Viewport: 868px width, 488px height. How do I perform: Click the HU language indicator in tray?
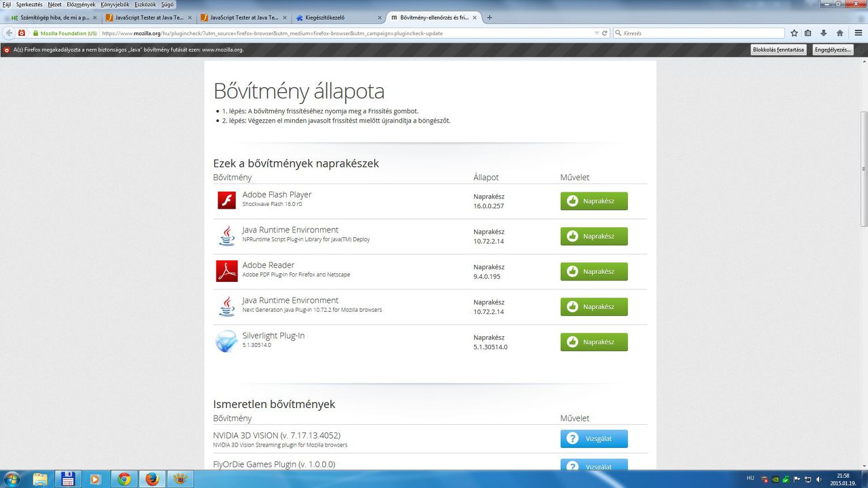[x=750, y=477]
